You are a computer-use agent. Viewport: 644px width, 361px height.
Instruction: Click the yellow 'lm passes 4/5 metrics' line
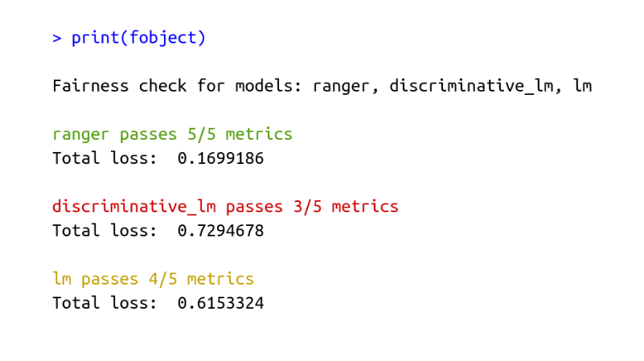(154, 279)
